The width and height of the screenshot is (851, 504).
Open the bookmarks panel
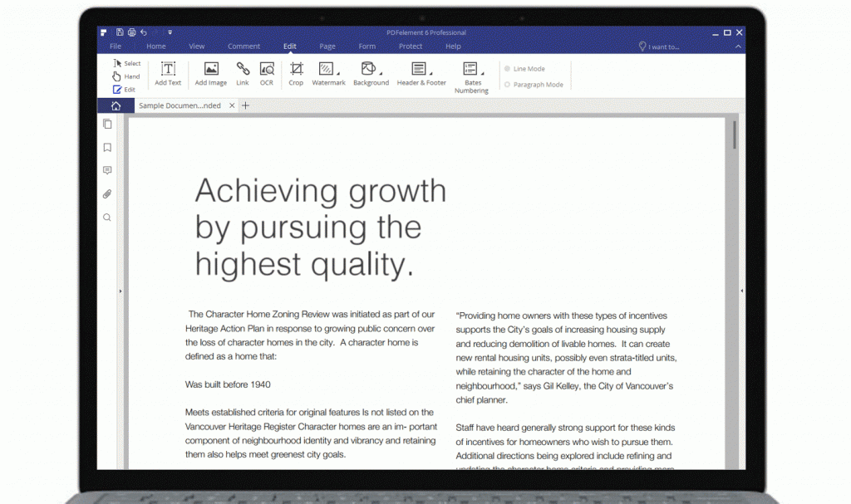coord(107,148)
